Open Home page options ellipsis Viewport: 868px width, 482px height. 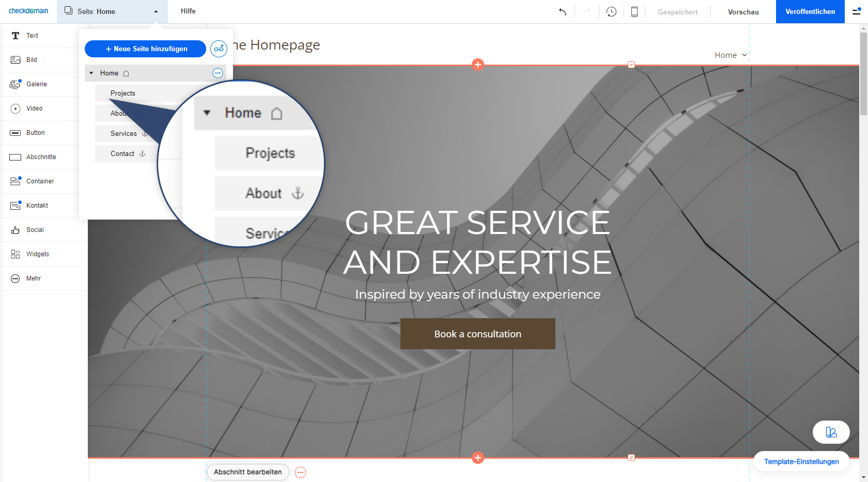pyautogui.click(x=218, y=73)
